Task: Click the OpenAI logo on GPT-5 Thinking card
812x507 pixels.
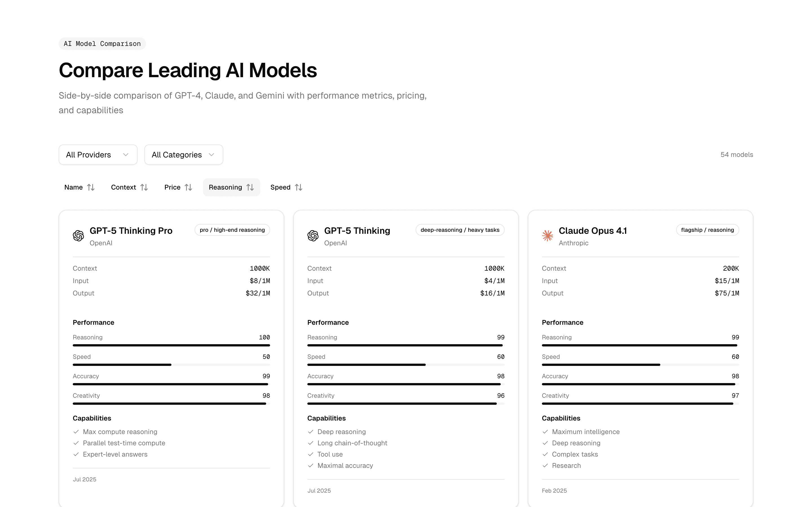Action: tap(313, 235)
